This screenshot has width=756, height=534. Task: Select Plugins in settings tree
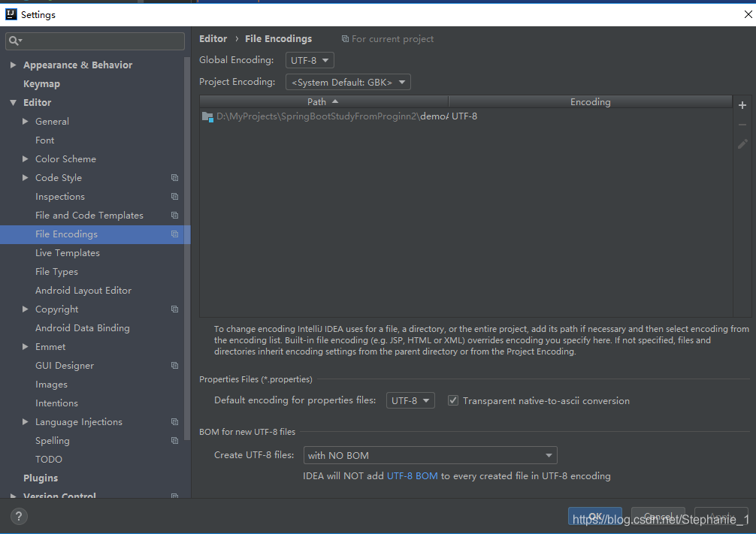(x=41, y=478)
